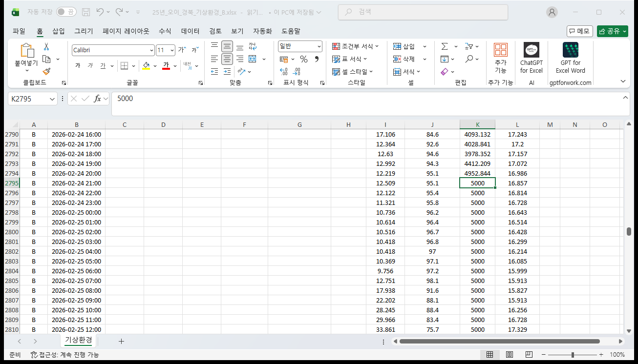Open the 삭제 cells dropdown arrow
This screenshot has width=638, height=364.
coord(424,59)
